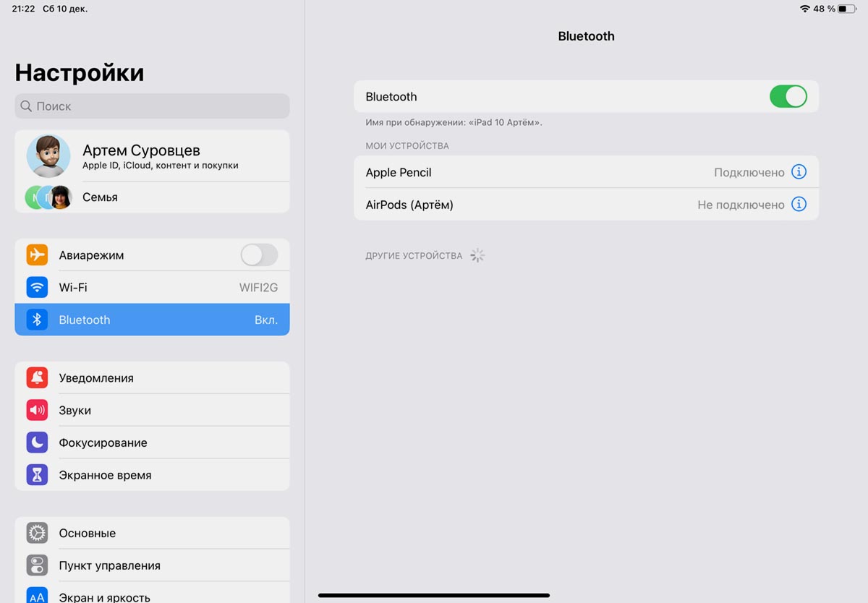Tap the Основные gear icon

(37, 533)
